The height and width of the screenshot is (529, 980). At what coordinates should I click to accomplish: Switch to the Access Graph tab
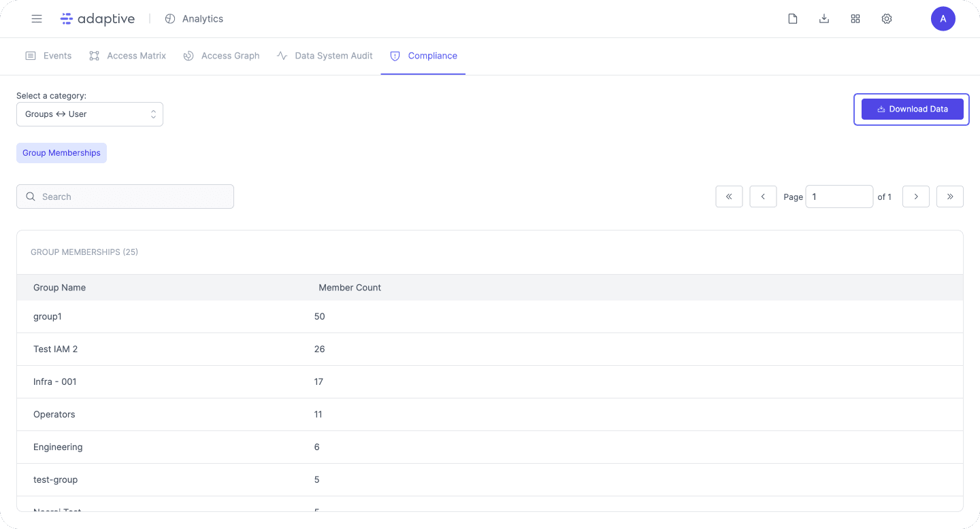coord(221,56)
